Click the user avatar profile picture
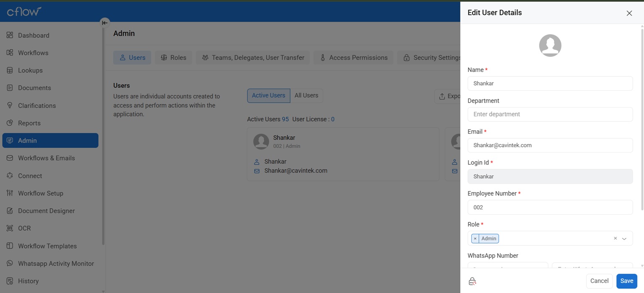Image resolution: width=644 pixels, height=293 pixels. [550, 45]
